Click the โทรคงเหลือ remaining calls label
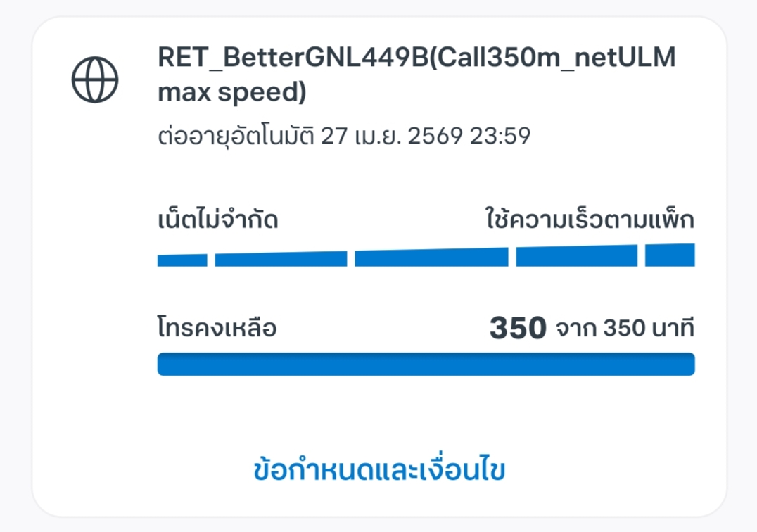Screen dimensions: 757x532 click(217, 328)
